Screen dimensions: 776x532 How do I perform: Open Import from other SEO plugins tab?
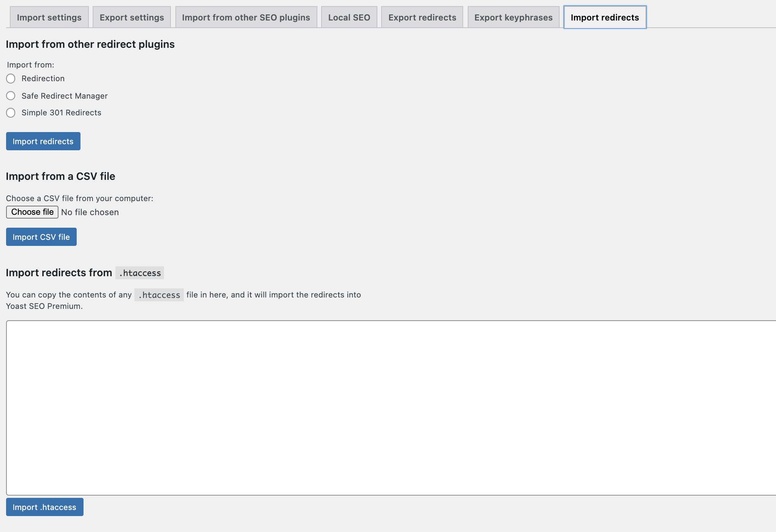click(246, 17)
